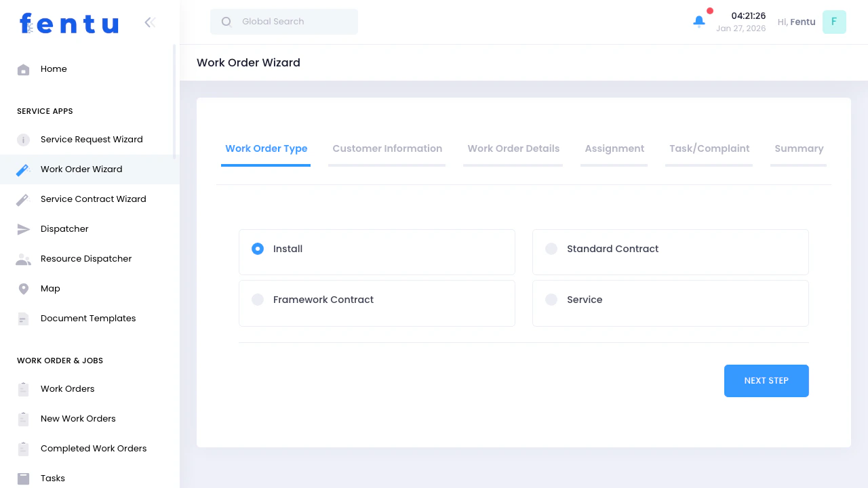Pick Framework Contract as work order type

(x=258, y=299)
